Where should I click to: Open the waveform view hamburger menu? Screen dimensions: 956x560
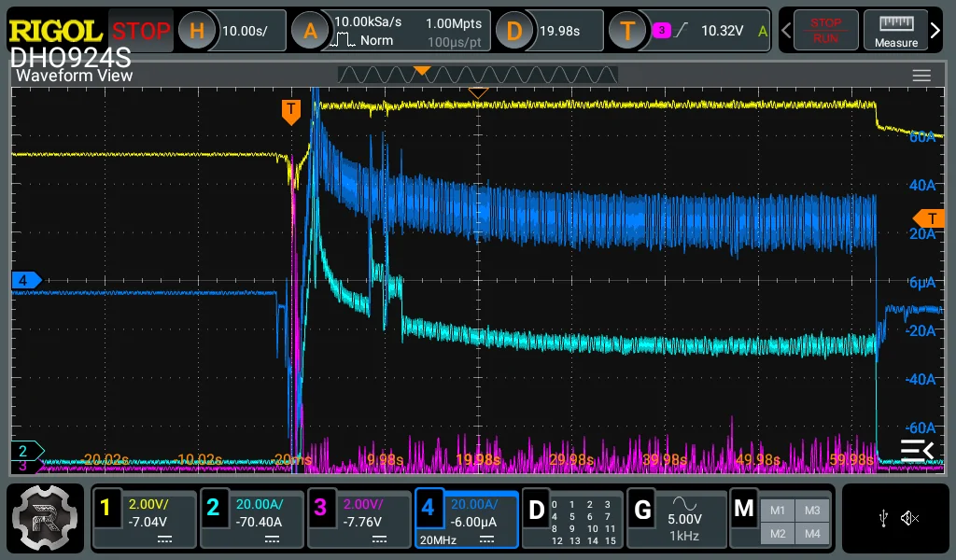click(x=921, y=76)
